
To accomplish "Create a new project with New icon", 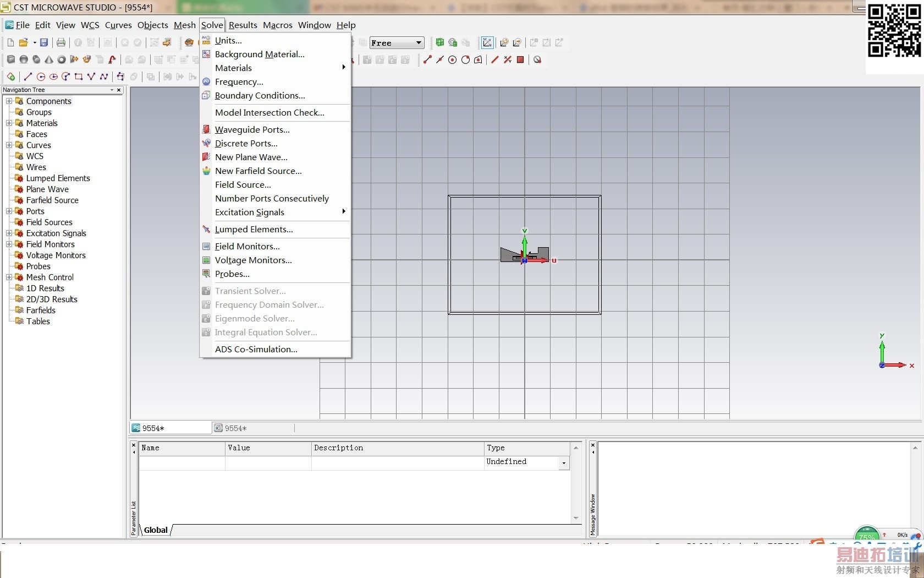I will pos(10,42).
